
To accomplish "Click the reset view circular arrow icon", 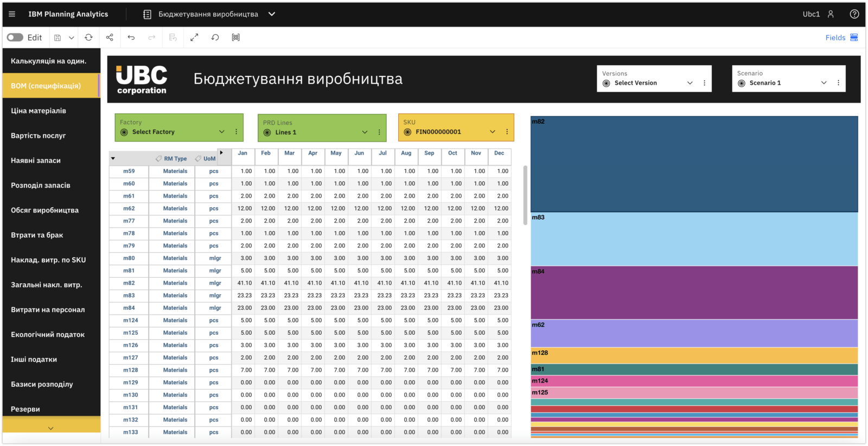I will [x=215, y=37].
